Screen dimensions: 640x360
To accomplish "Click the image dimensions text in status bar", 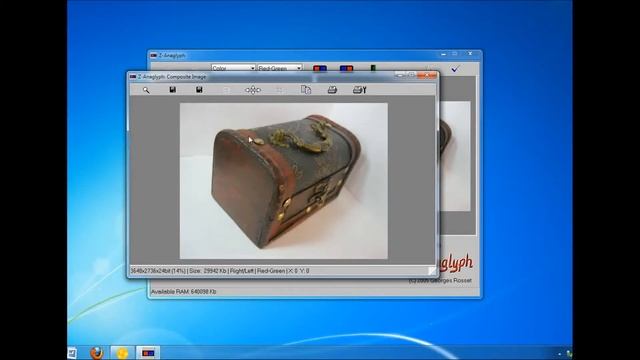I will pyautogui.click(x=158, y=271).
